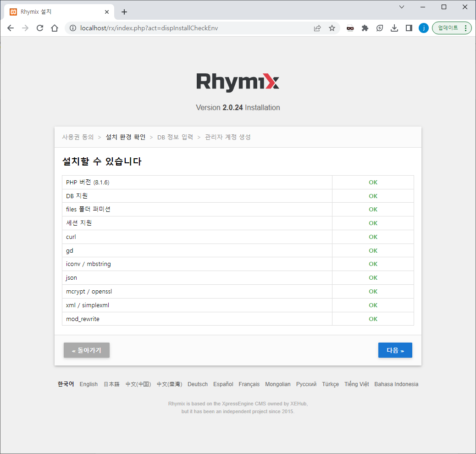This screenshot has height=454, width=476.
Task: Bookmark this page with star icon
Action: coord(332,28)
